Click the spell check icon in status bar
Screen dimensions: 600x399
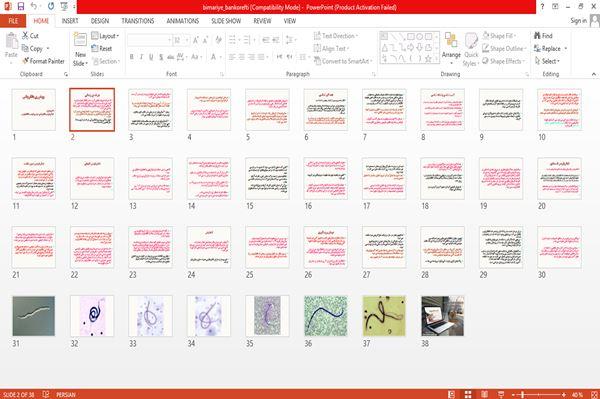(x=46, y=394)
